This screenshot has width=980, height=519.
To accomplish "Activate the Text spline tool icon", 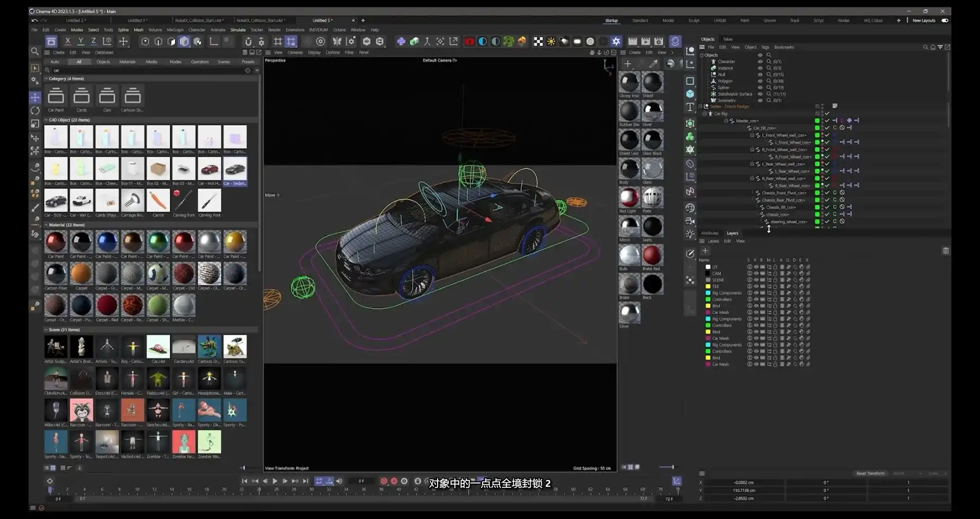I will [690, 107].
